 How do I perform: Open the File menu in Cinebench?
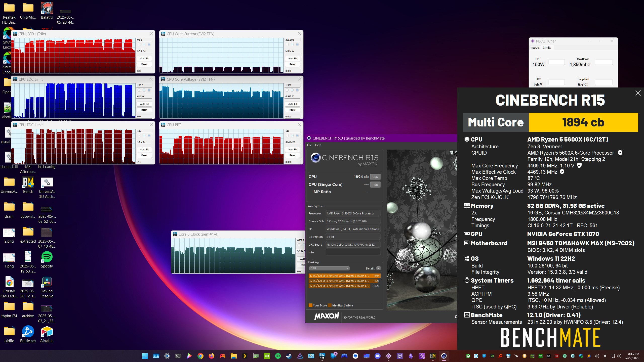click(309, 145)
